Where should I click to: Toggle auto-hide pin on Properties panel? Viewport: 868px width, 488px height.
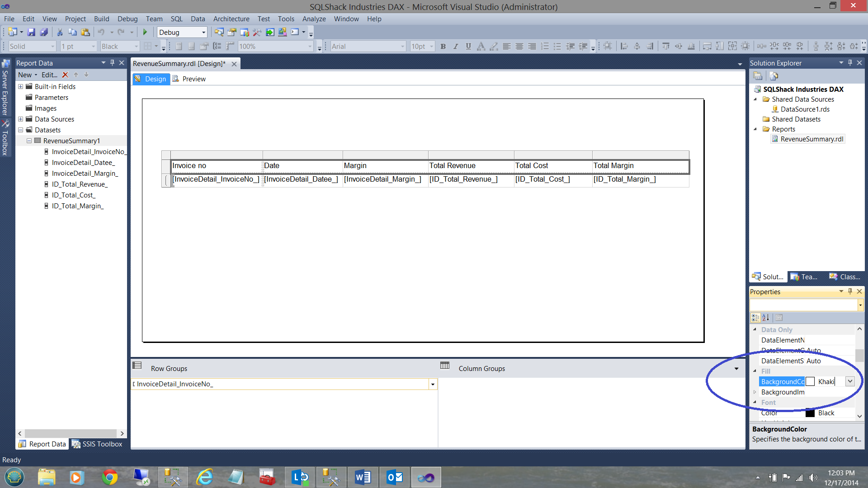tap(850, 291)
